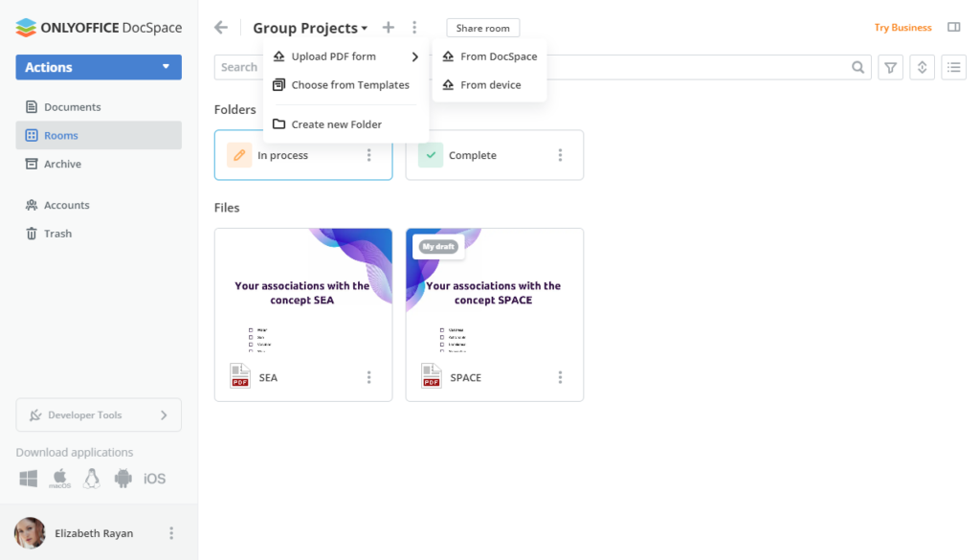Click the sort order icon
The image size is (980, 560).
[922, 67]
